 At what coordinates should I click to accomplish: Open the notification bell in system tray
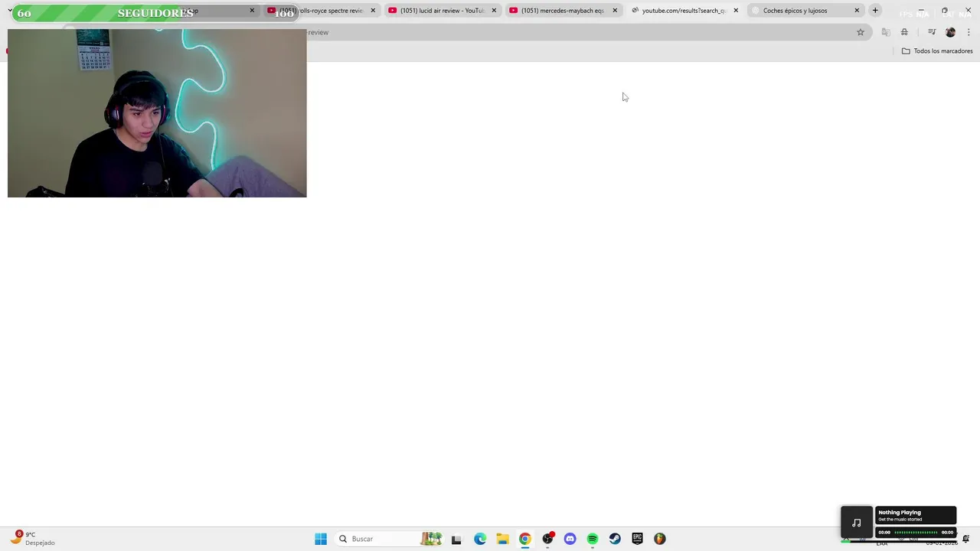click(965, 539)
